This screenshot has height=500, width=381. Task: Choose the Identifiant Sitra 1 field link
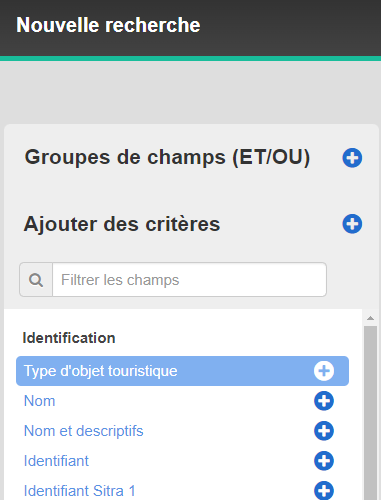click(x=80, y=491)
